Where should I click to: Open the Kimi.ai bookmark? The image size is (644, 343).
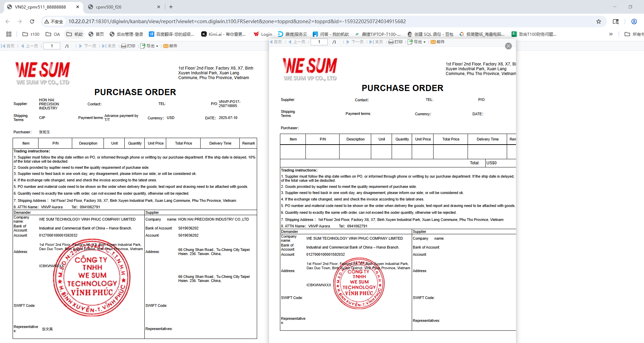tap(223, 34)
